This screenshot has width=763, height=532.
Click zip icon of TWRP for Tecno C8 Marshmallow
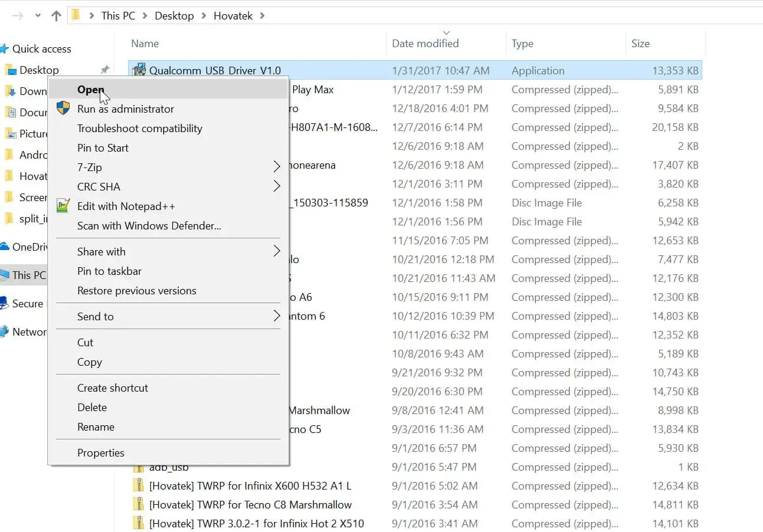[x=139, y=505]
